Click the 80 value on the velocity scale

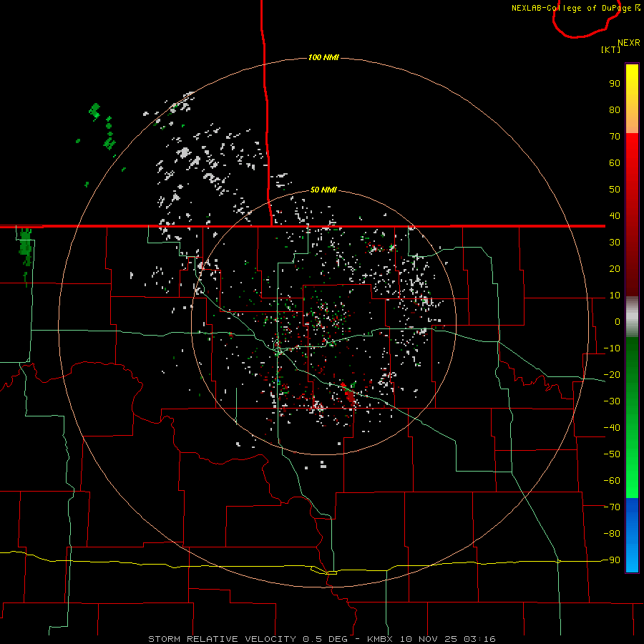pos(615,110)
